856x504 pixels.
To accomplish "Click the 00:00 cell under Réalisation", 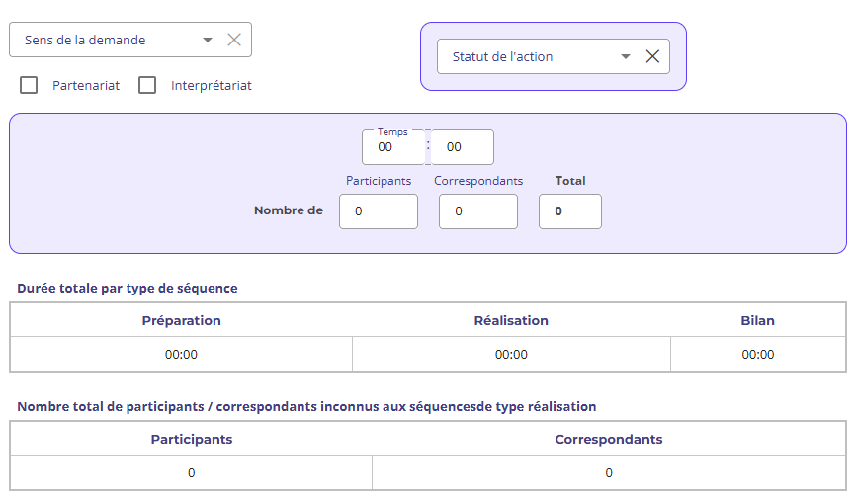I will point(511,354).
